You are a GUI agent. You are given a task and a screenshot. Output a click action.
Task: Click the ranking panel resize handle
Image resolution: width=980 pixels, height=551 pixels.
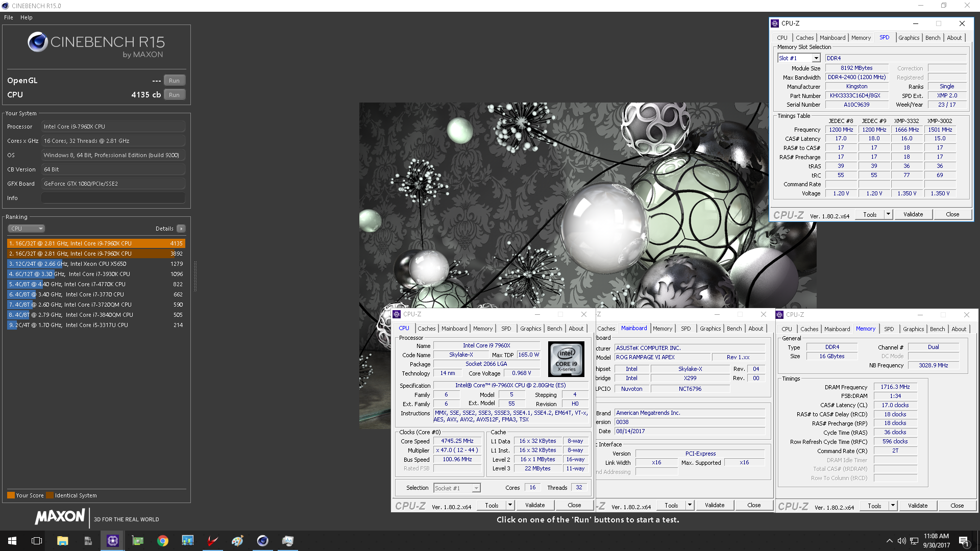[x=194, y=275]
